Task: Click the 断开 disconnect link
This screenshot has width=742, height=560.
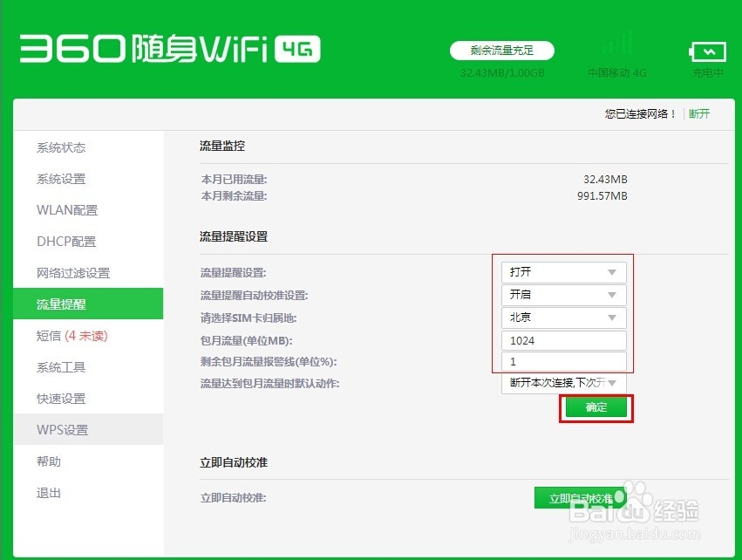Action: click(x=700, y=114)
